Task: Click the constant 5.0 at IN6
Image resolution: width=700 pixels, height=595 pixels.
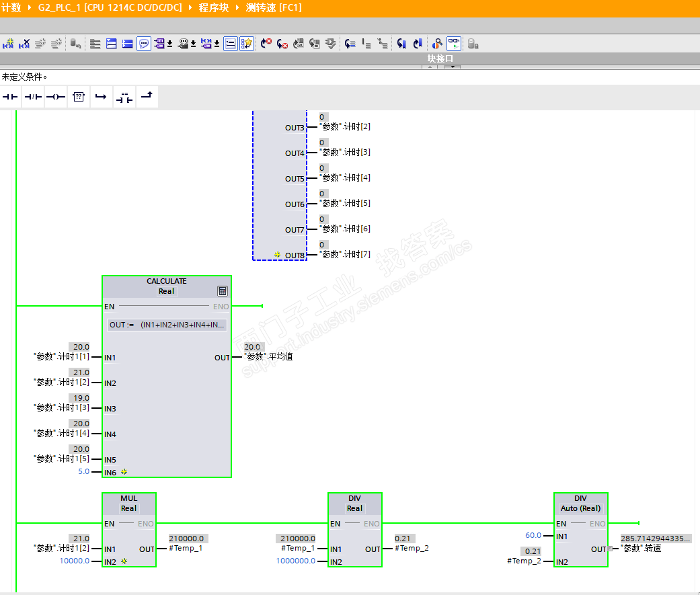Action: (84, 471)
